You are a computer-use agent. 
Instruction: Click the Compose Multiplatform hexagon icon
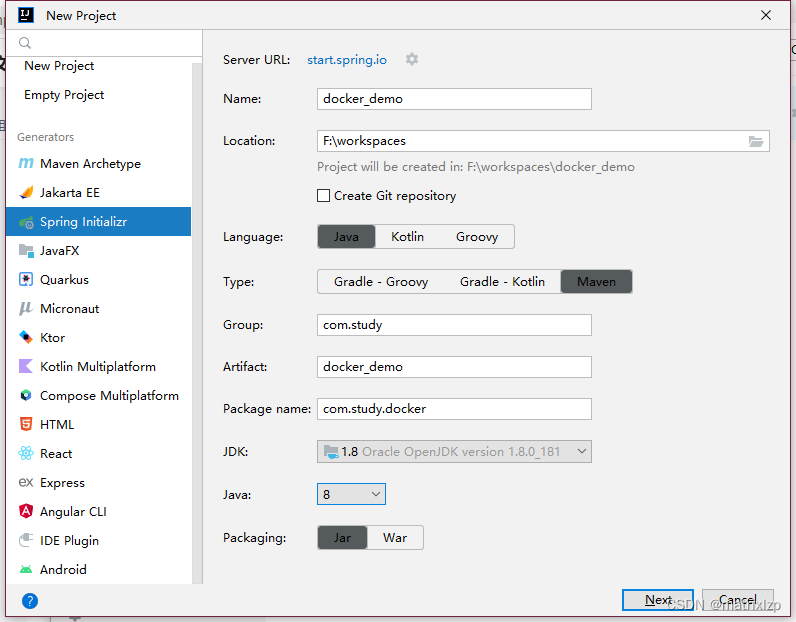tap(26, 396)
